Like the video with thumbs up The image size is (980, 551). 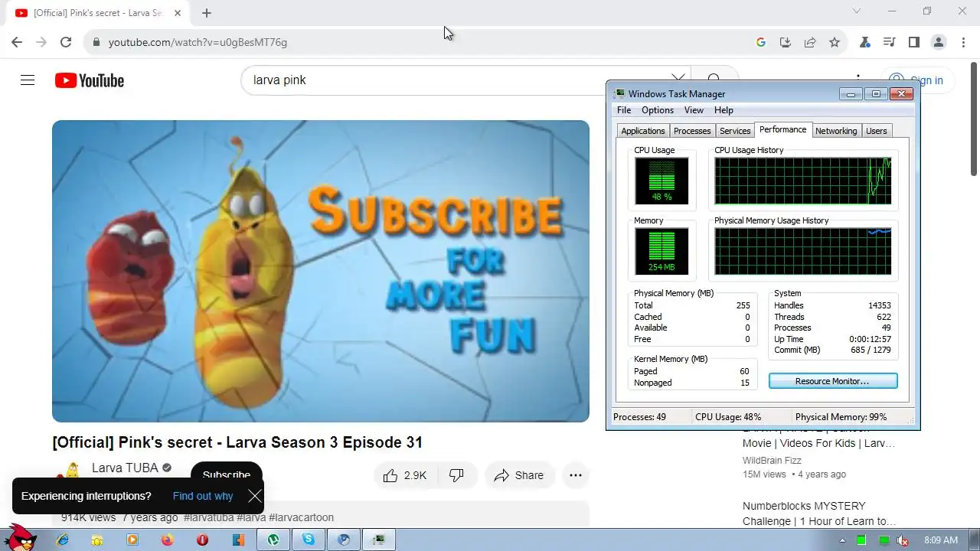404,475
